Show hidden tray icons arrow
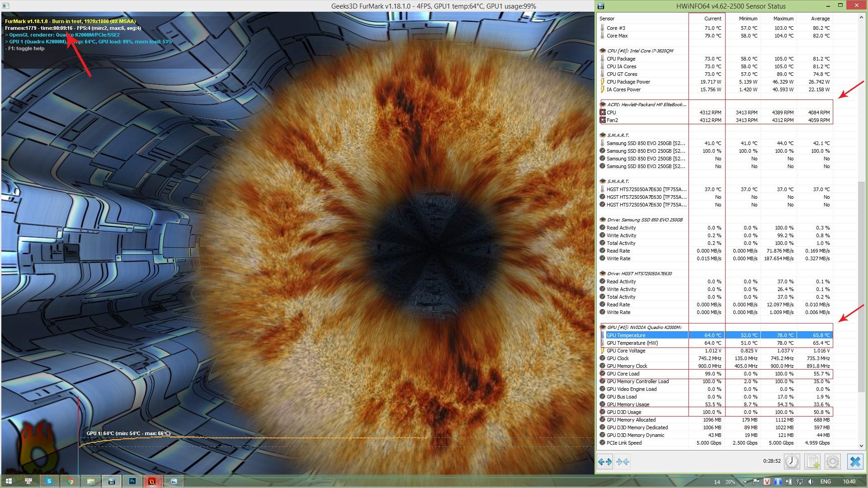Screen dimensions: 868x488 [745, 482]
